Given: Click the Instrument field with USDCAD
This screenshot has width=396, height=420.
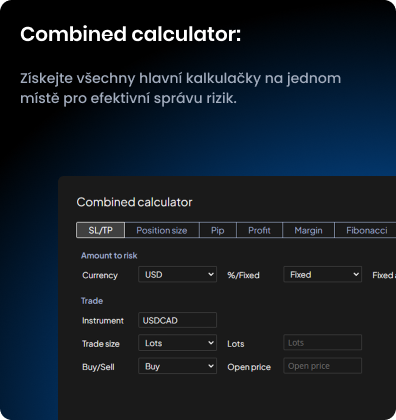Looking at the screenshot, I should pyautogui.click(x=177, y=320).
